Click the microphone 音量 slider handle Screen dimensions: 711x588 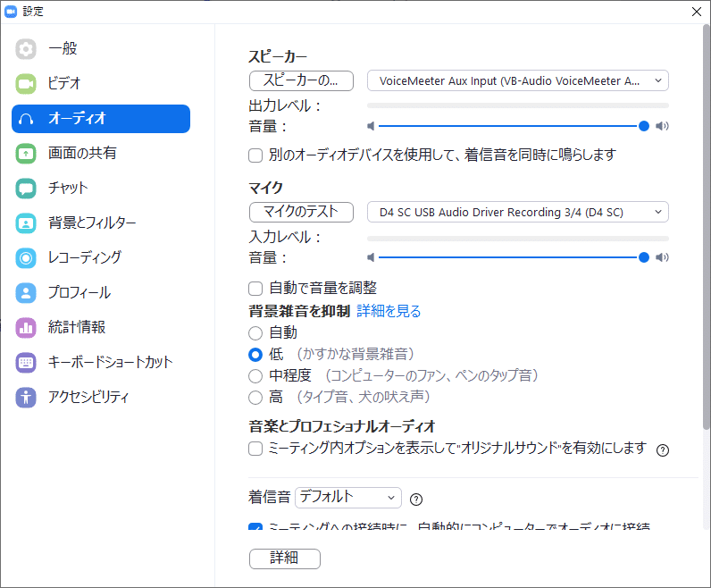click(x=643, y=257)
